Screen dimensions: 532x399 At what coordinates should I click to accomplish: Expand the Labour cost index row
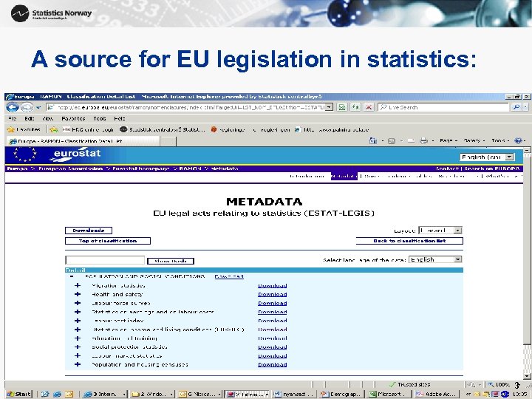tap(78, 321)
